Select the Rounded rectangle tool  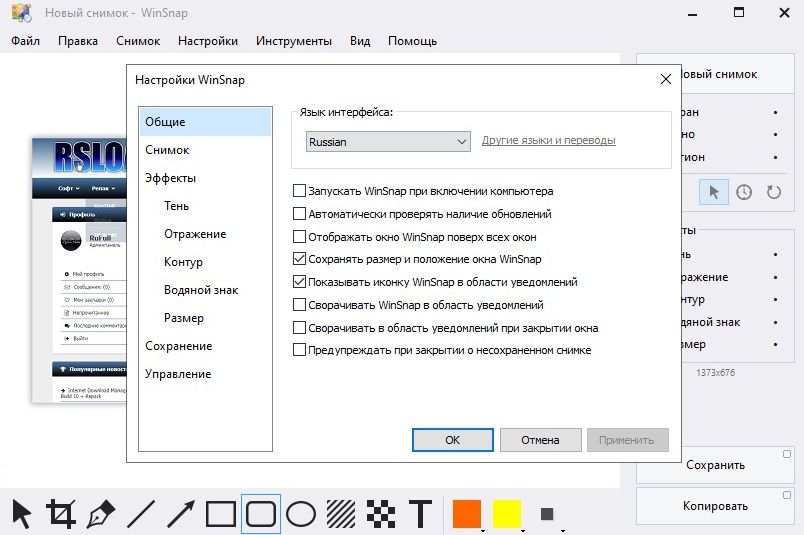(x=261, y=513)
